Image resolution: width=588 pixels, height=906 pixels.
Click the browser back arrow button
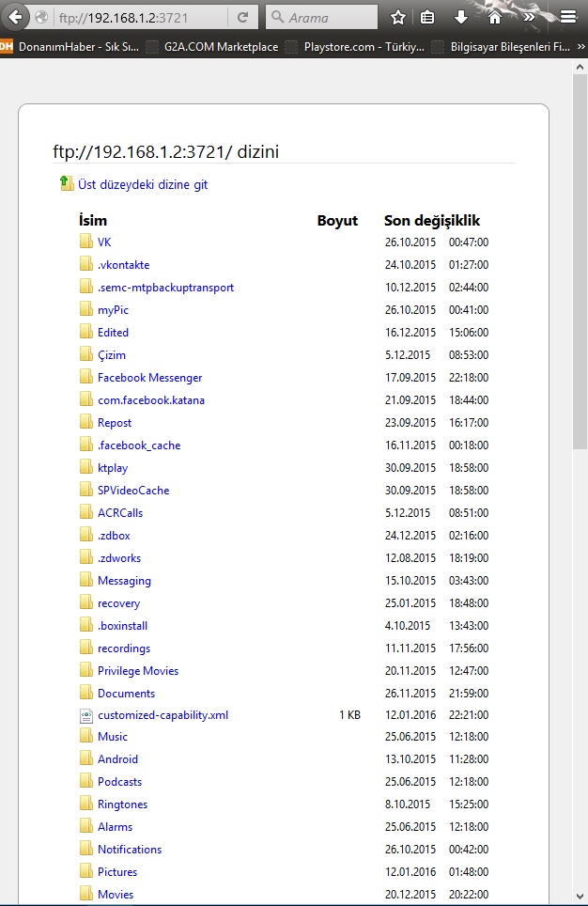(14, 17)
